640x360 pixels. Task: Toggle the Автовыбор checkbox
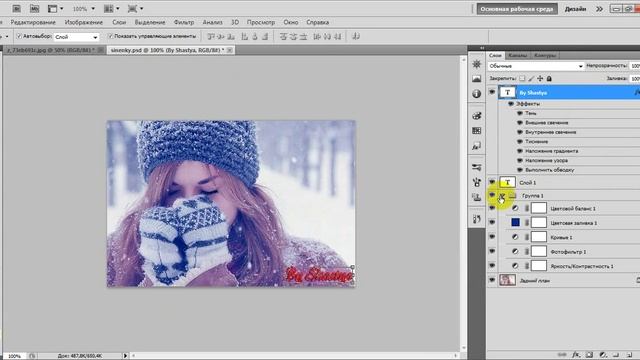coord(19,36)
